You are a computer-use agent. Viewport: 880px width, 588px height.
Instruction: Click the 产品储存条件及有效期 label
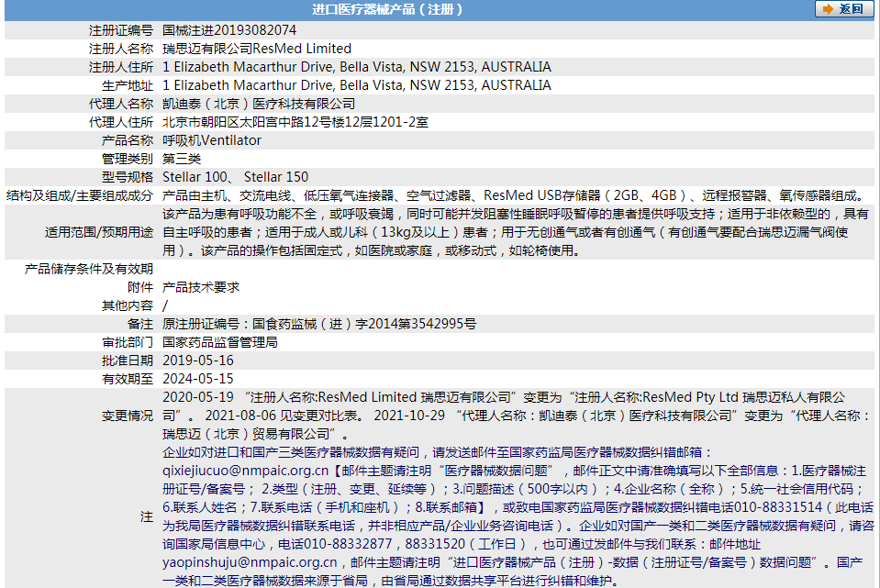pyautogui.click(x=89, y=269)
